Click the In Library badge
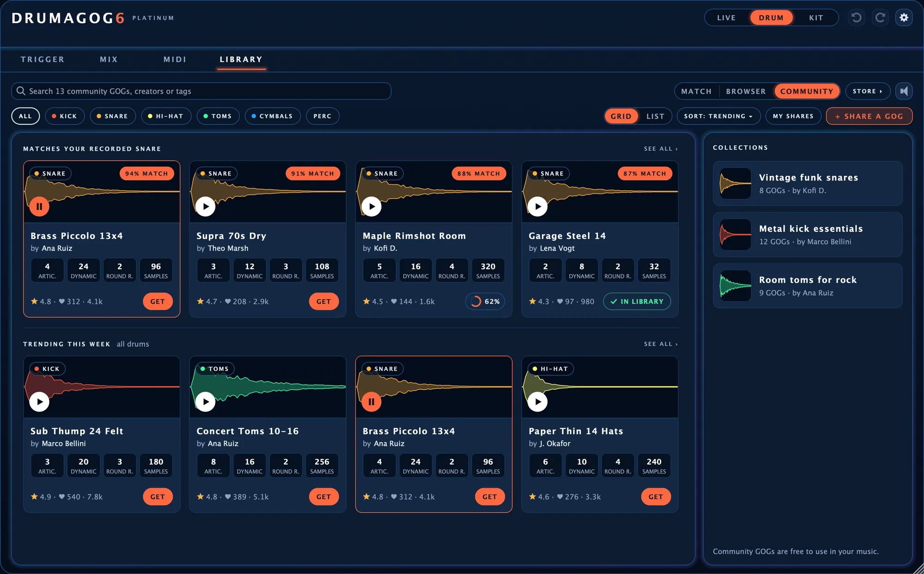This screenshot has height=574, width=924. click(x=637, y=302)
